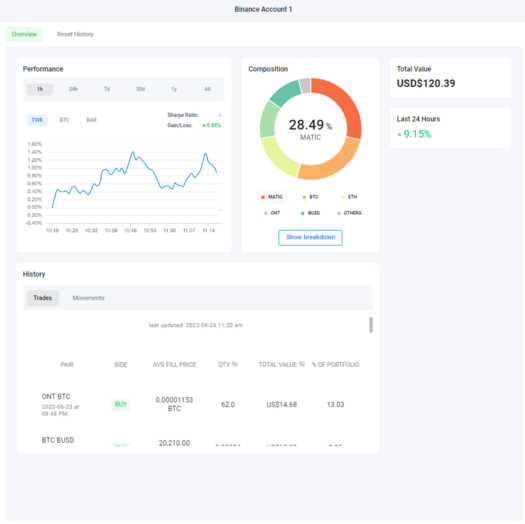
Task: Click the light green ONT donut segment
Action: point(269,120)
